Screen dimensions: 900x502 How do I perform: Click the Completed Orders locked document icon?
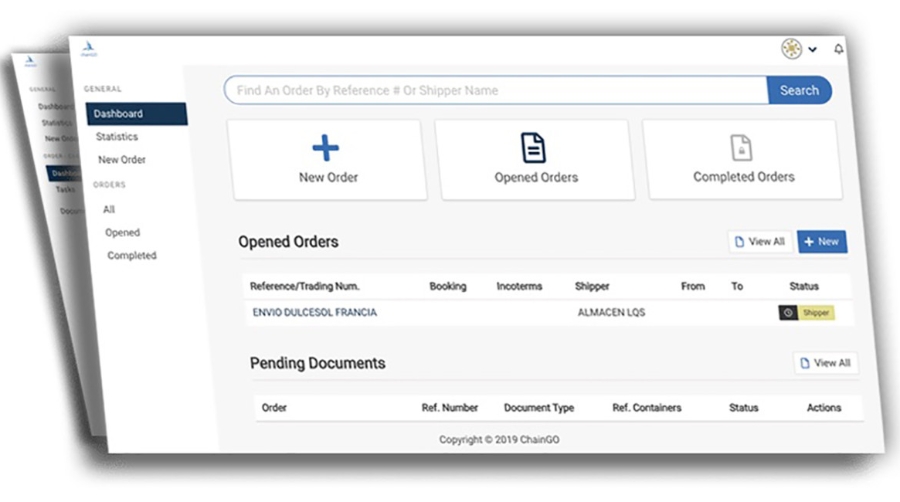(742, 147)
